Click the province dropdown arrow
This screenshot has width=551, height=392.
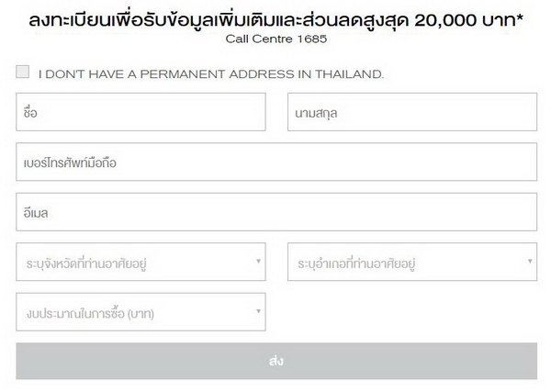pos(258,262)
